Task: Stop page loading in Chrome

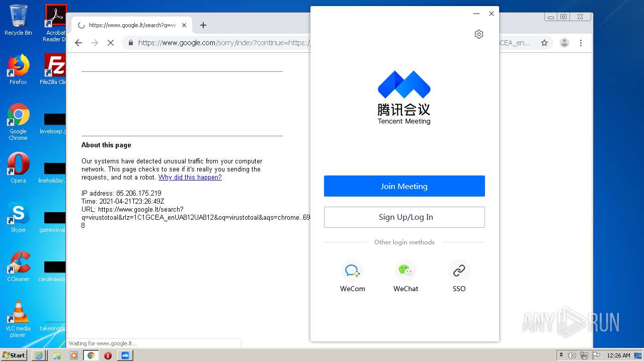Action: coord(111,43)
